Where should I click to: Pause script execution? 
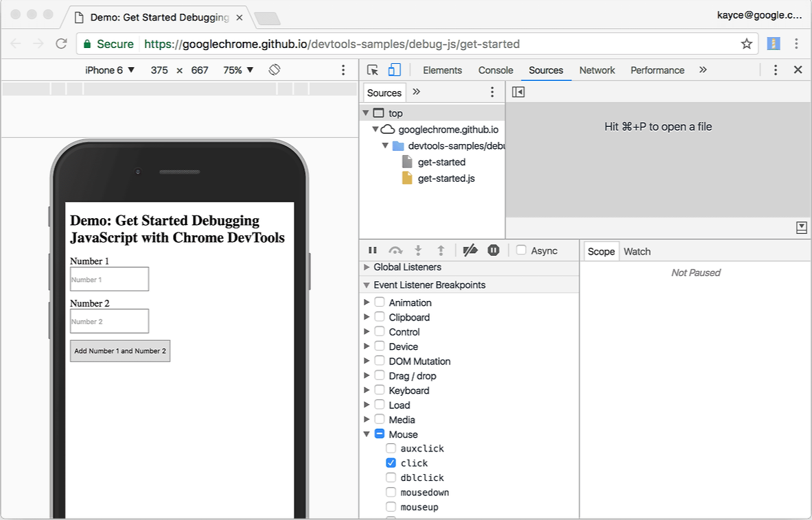pyautogui.click(x=372, y=250)
